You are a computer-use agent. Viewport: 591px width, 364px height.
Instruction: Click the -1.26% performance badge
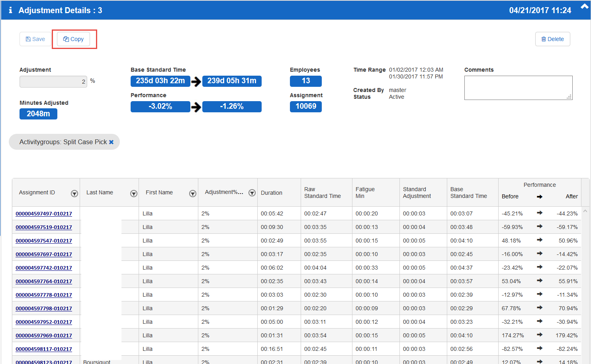[x=232, y=107]
